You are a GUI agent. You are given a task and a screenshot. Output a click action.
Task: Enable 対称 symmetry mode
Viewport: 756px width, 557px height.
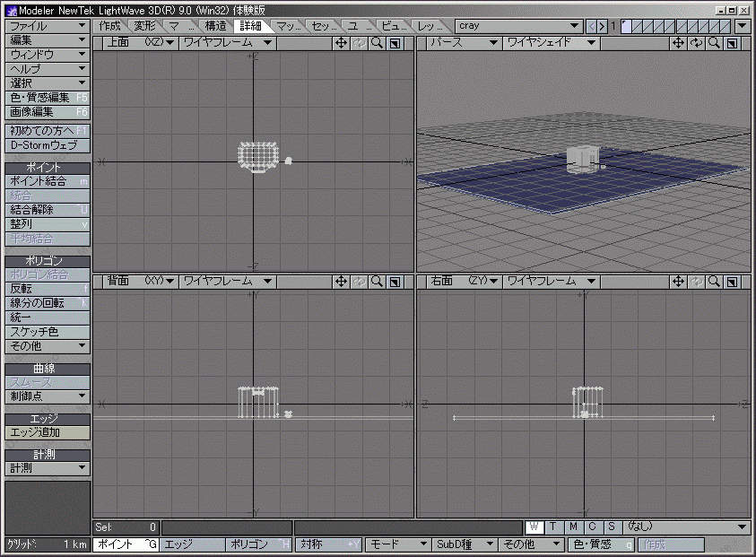[329, 544]
